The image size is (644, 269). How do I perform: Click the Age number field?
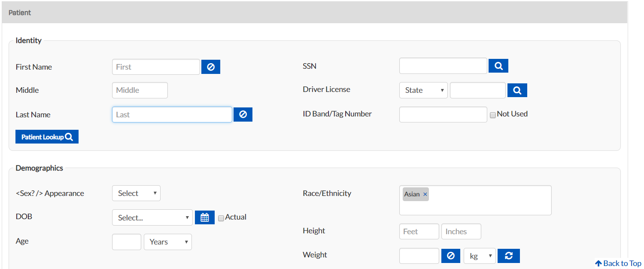pyautogui.click(x=127, y=242)
